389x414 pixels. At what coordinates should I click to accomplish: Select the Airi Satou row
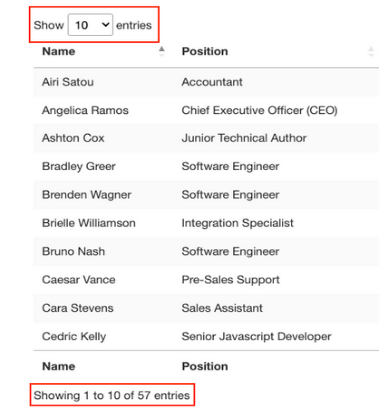pos(206,82)
